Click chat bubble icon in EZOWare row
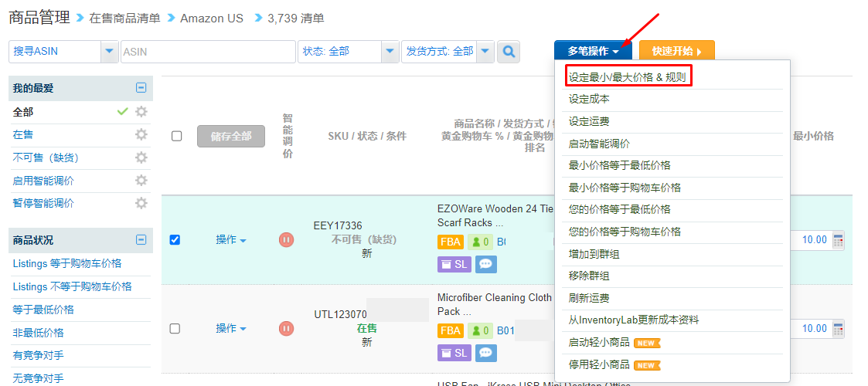 [x=485, y=264]
